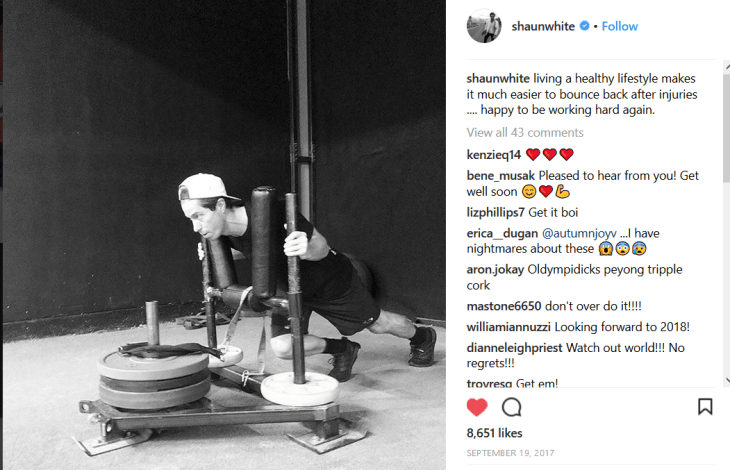The height and width of the screenshot is (470, 730).
Task: Open williamiannuzzi profile link
Action: tap(508, 327)
